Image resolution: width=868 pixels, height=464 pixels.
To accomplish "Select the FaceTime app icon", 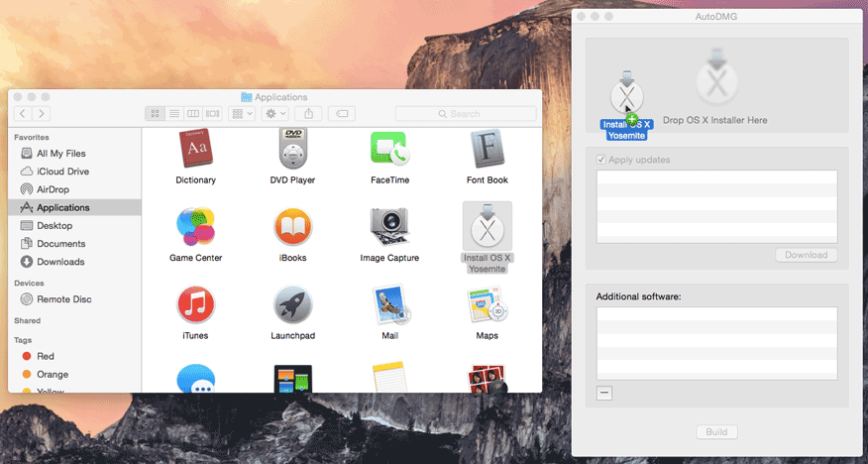I will (x=389, y=151).
